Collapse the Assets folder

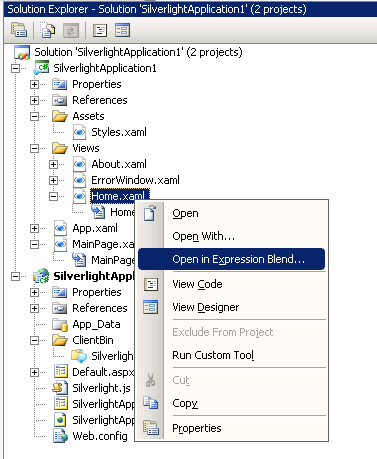34,116
